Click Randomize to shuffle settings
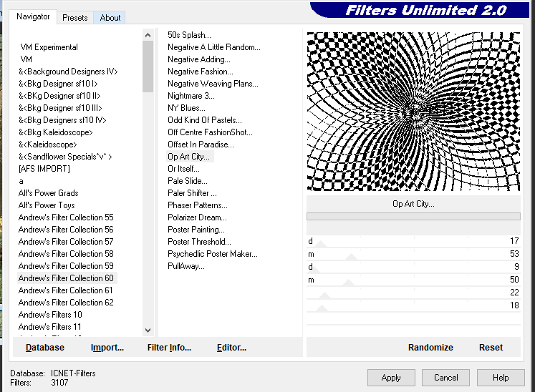 point(430,348)
